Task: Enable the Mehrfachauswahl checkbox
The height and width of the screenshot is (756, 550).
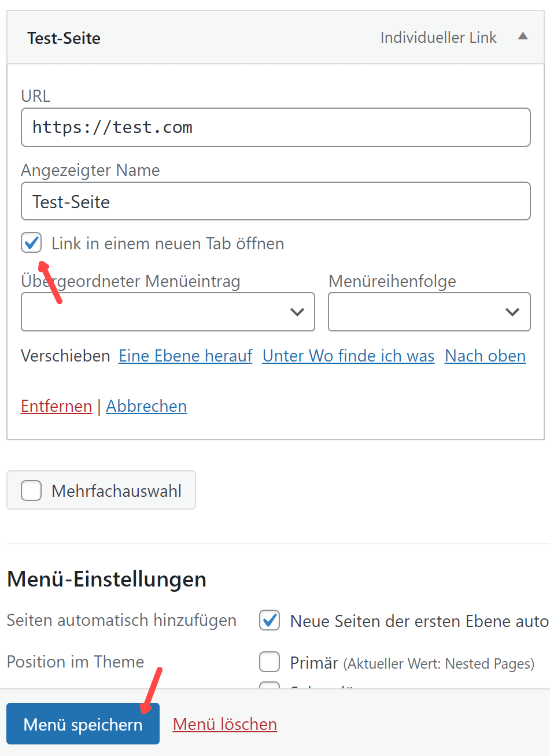Action: (x=31, y=491)
